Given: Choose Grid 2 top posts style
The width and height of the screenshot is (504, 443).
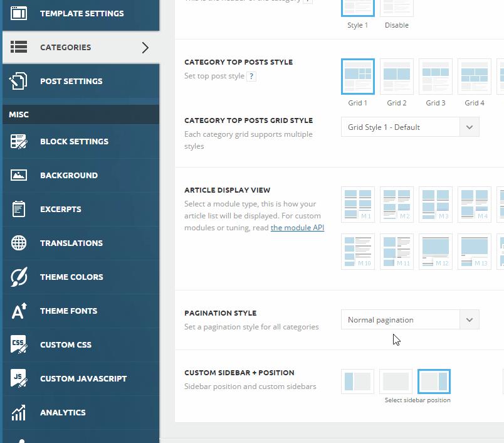Looking at the screenshot, I should (397, 77).
